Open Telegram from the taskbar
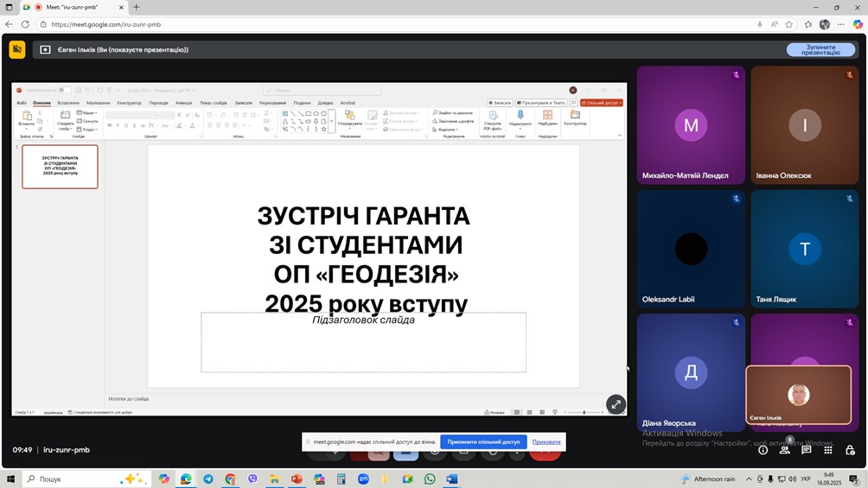The width and height of the screenshot is (868, 488). (x=208, y=479)
